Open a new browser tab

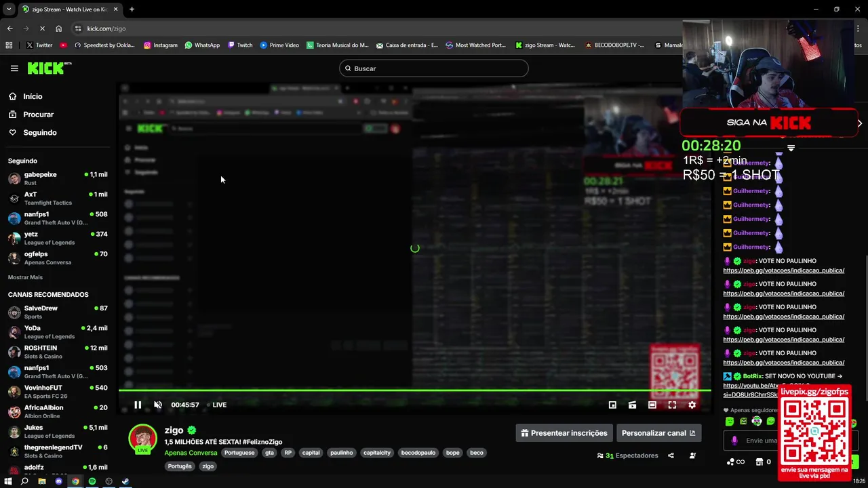point(132,9)
